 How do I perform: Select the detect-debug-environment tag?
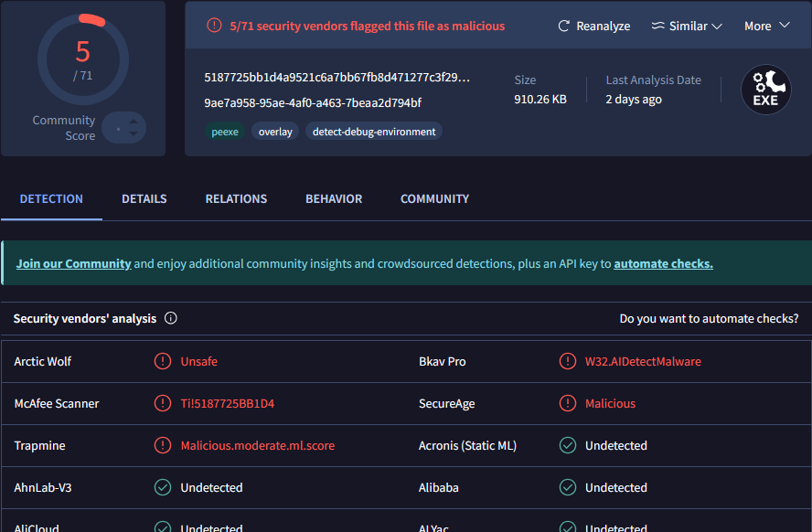374,132
